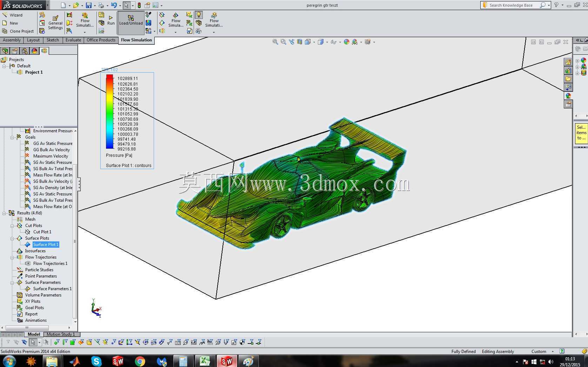The image size is (588, 367).
Task: Launch the Flow Simulation project Wizard
Action: [13, 15]
